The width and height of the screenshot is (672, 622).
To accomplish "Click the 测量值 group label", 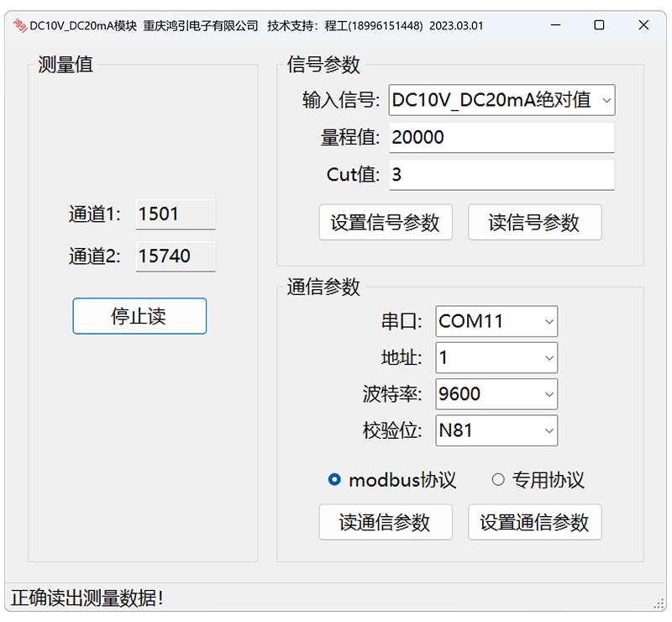I will click(x=66, y=65).
